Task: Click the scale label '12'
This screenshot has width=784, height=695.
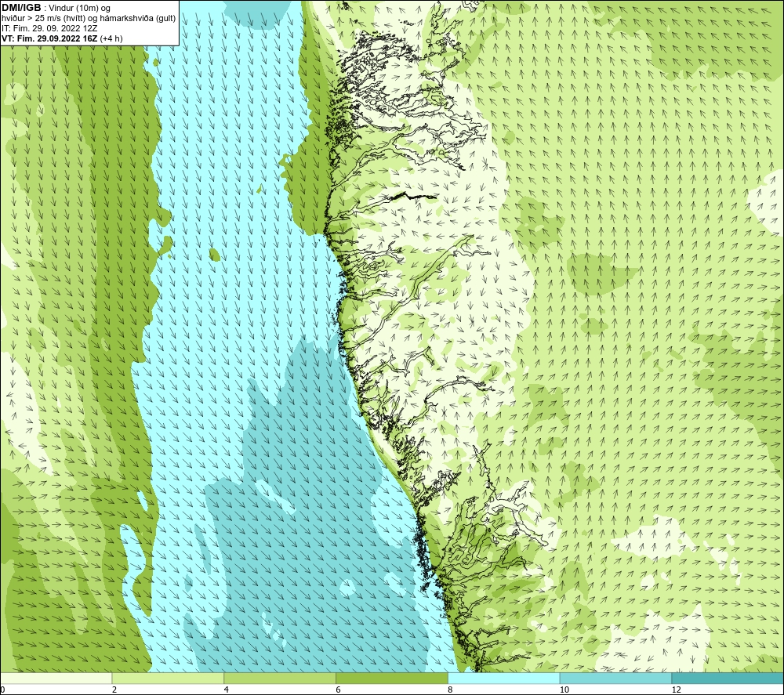Action: (x=677, y=690)
